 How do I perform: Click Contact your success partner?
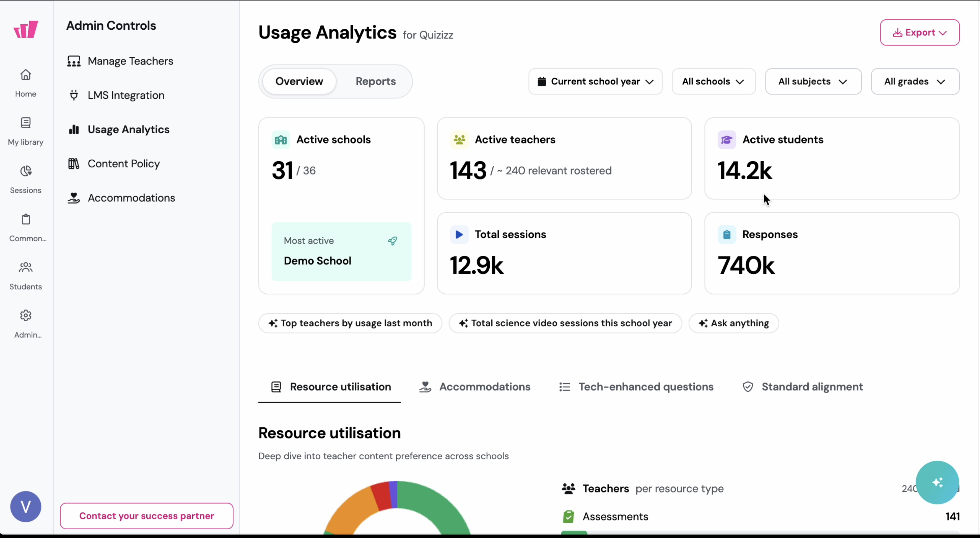pos(146,516)
